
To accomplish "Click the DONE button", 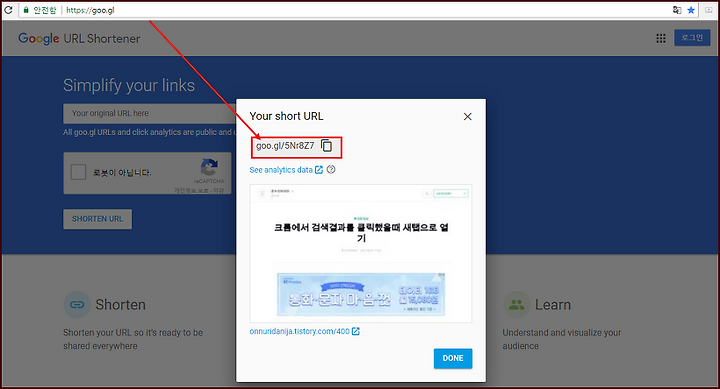I will (x=453, y=358).
